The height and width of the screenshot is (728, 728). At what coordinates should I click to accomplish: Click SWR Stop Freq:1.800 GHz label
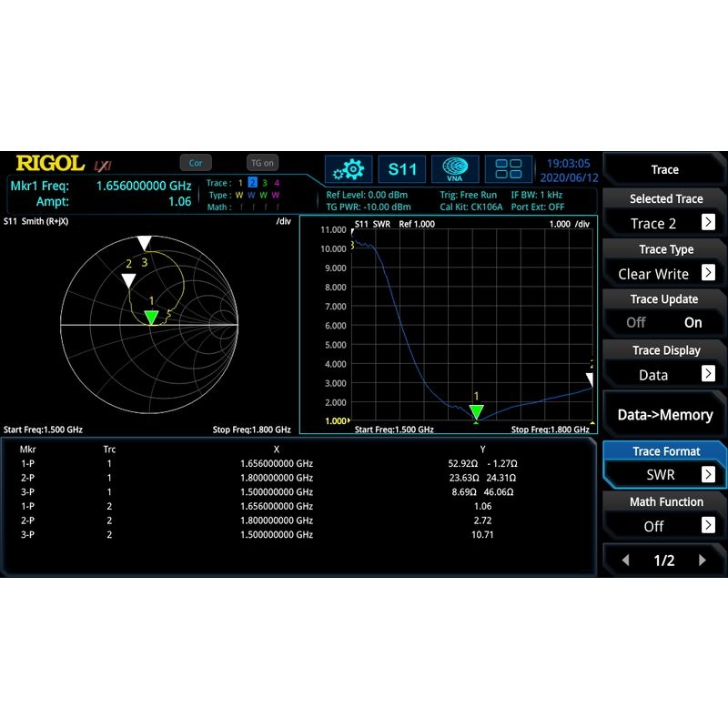pos(551,430)
